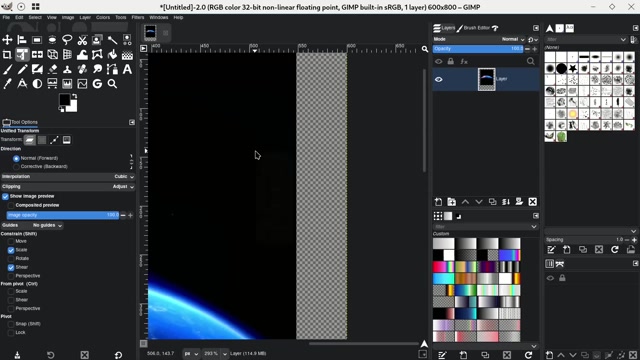
Task: Select the Bucket Fill tool
Action: coord(112,54)
